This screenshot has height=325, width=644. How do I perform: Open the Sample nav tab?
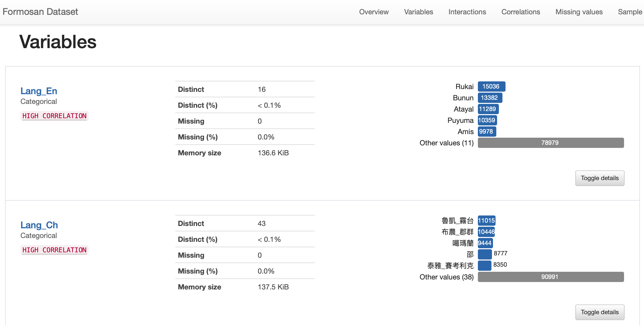tap(630, 12)
